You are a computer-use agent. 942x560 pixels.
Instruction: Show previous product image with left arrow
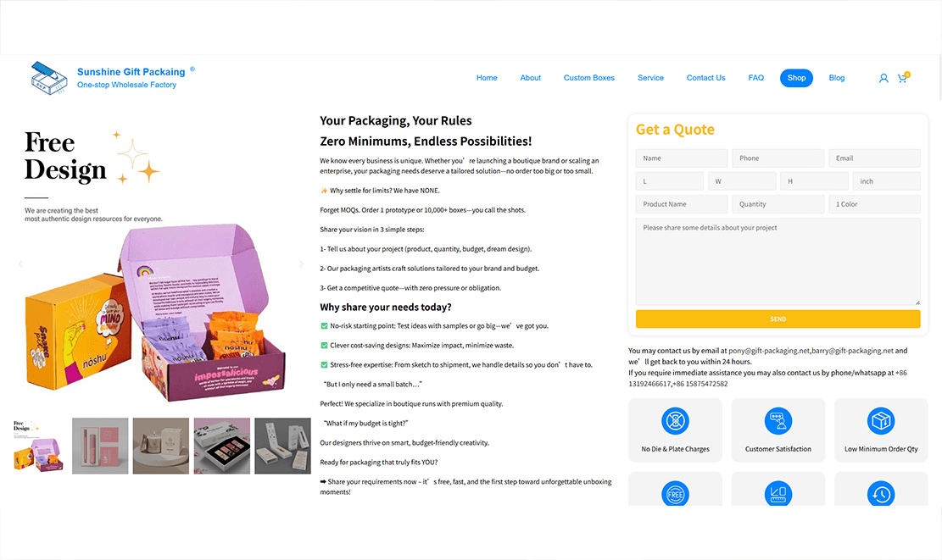pos(20,263)
